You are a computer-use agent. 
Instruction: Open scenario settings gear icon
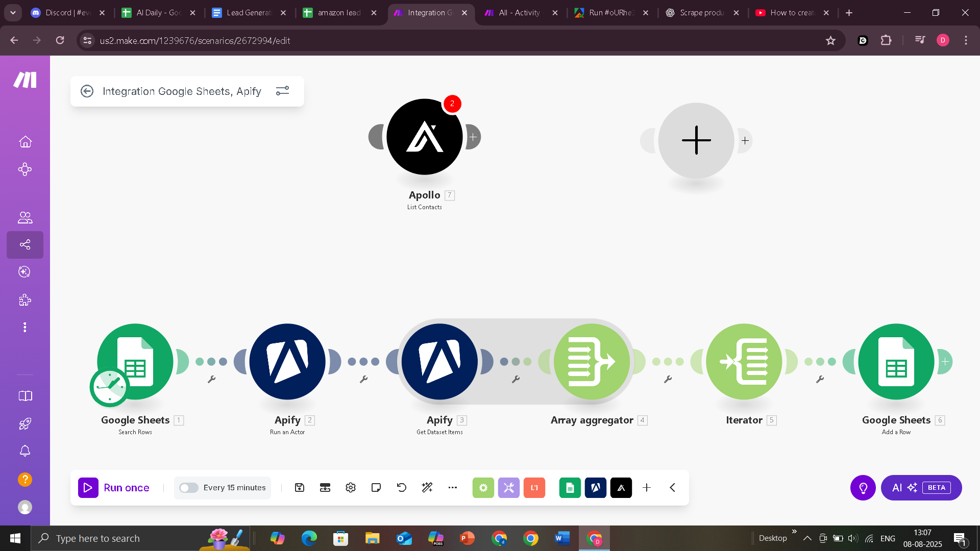tap(351, 488)
